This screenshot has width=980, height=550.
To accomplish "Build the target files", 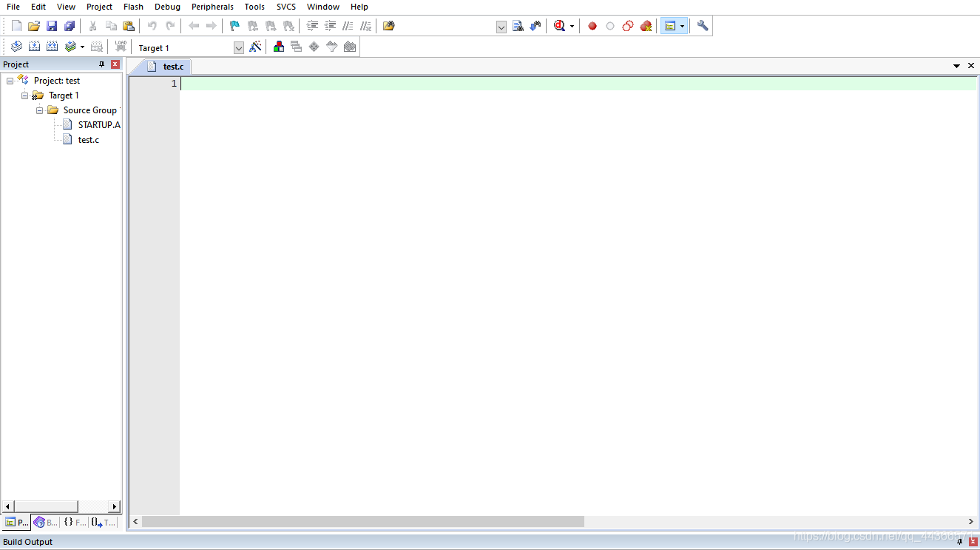I will click(x=34, y=47).
